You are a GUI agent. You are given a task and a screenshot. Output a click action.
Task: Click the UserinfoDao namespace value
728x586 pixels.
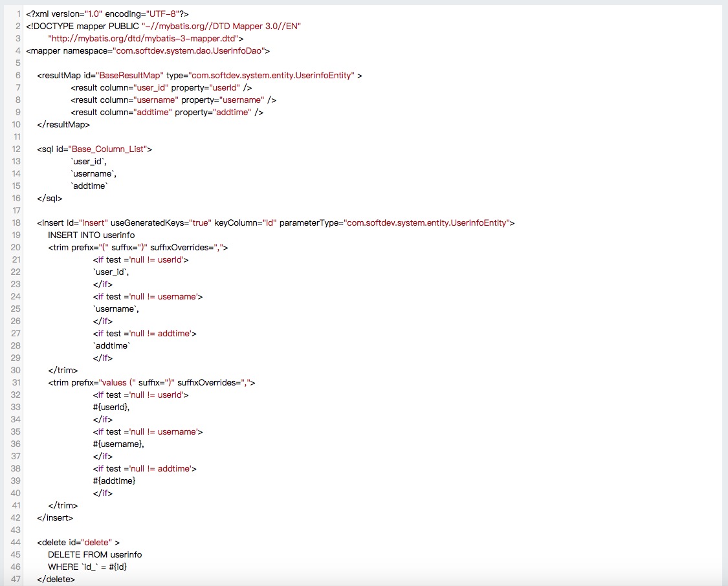[189, 50]
